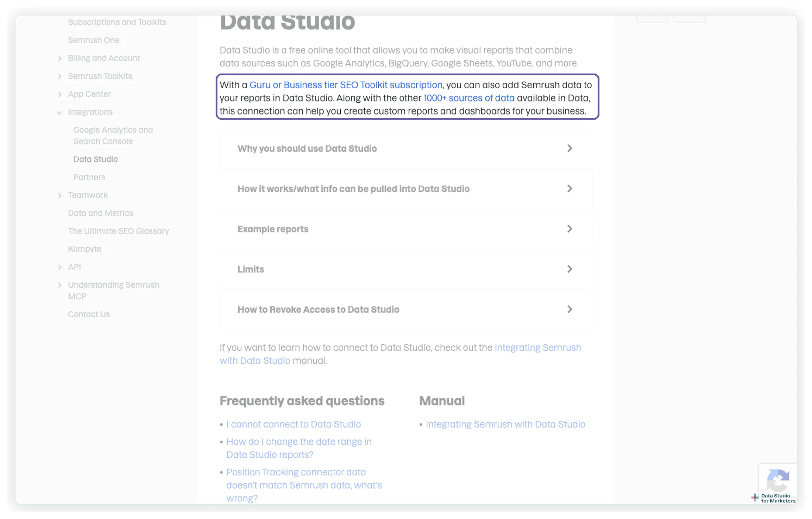Expand 'How it works' section arrow
812x519 pixels.
[570, 189]
